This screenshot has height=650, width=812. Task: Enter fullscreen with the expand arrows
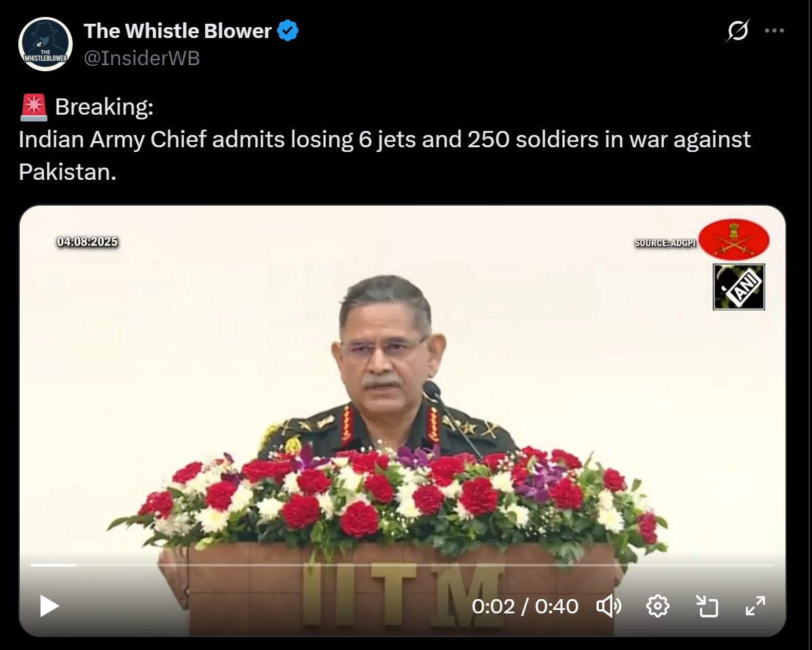756,606
